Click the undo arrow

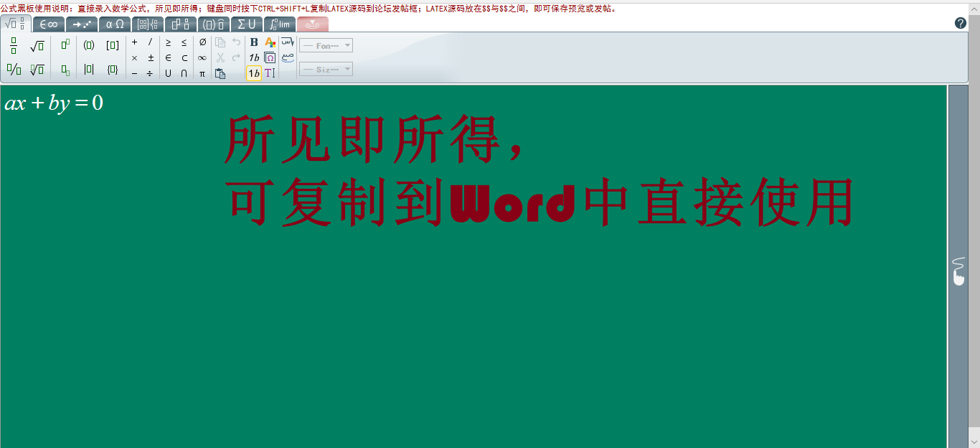(236, 42)
